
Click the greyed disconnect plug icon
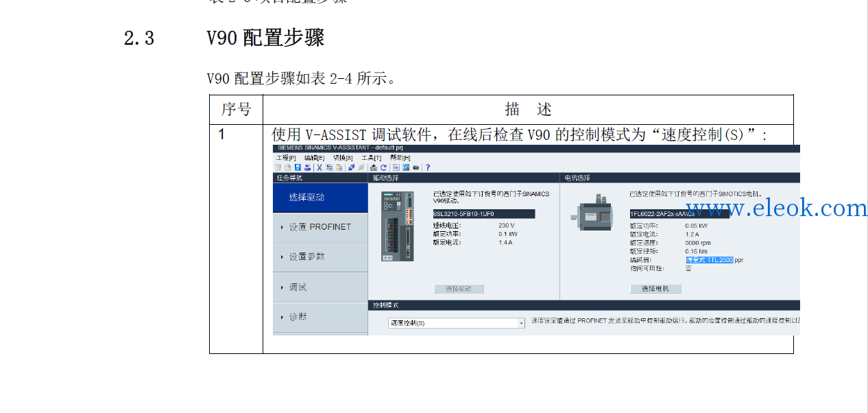coord(361,167)
